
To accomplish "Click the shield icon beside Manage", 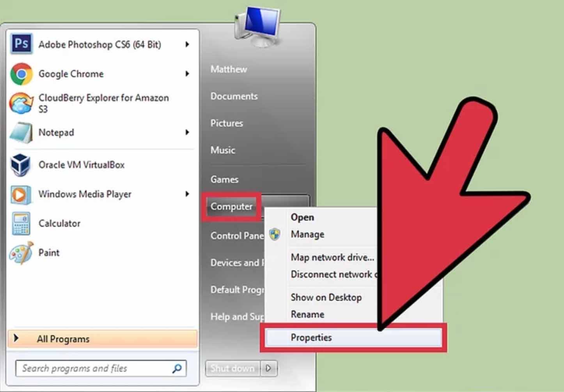I will point(275,234).
